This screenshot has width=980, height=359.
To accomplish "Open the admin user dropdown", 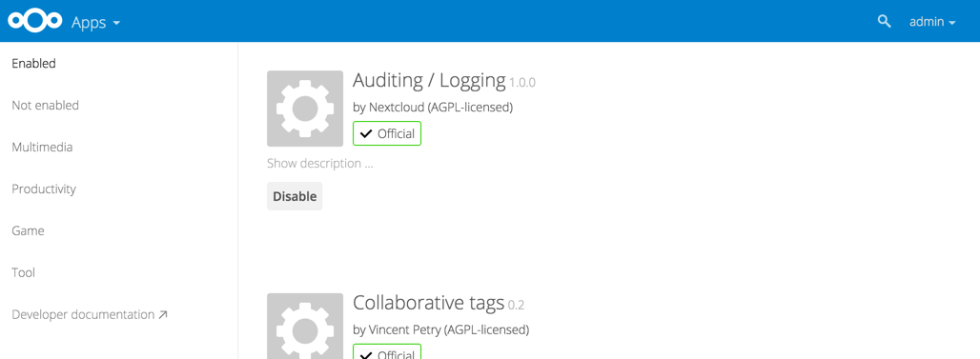I will [932, 22].
